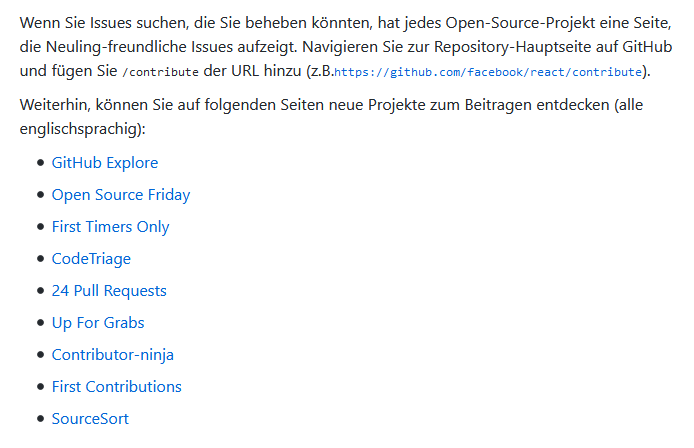Visit the Contributor-ninja link
694x448 pixels.
pos(112,355)
